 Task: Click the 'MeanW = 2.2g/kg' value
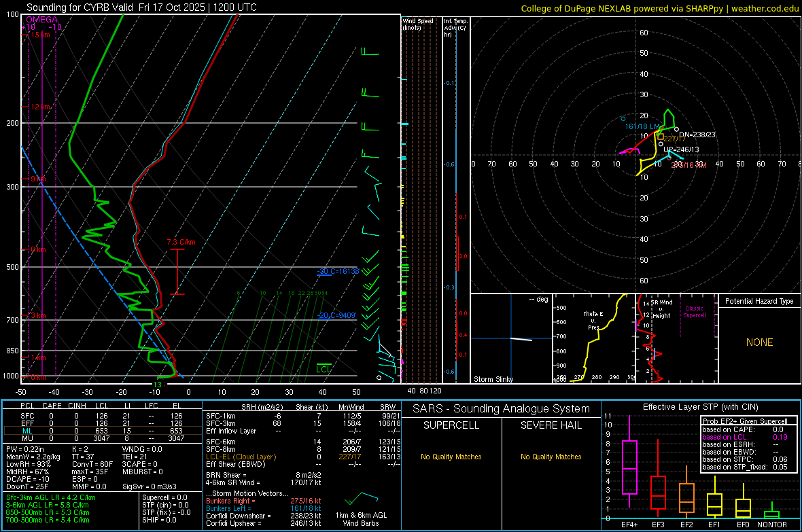point(33,457)
